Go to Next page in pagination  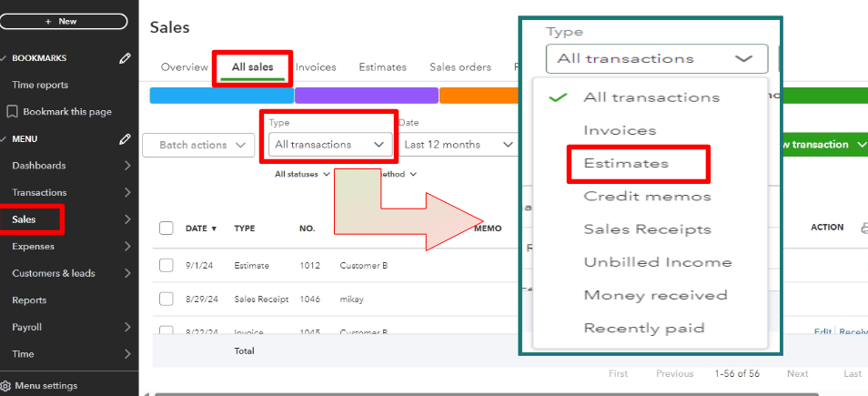tap(798, 374)
